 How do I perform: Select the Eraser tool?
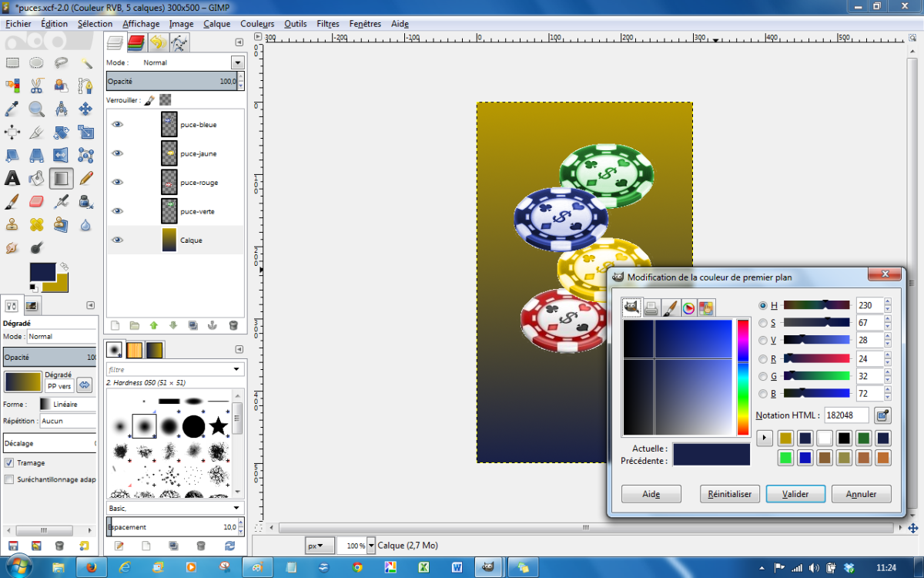click(x=36, y=202)
